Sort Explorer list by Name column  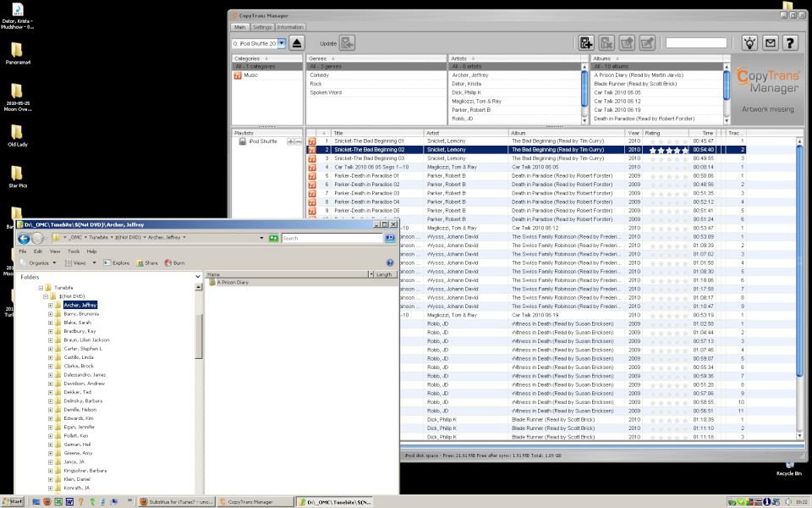pyautogui.click(x=288, y=274)
